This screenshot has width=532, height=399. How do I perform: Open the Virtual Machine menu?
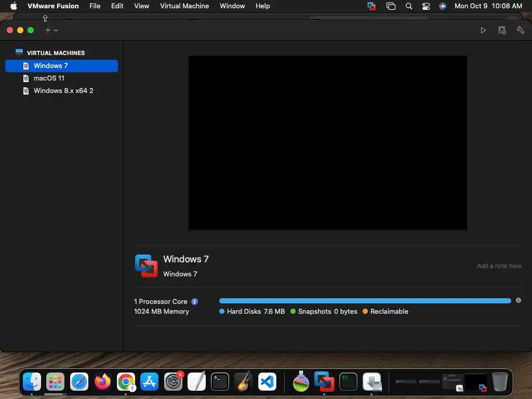click(184, 6)
